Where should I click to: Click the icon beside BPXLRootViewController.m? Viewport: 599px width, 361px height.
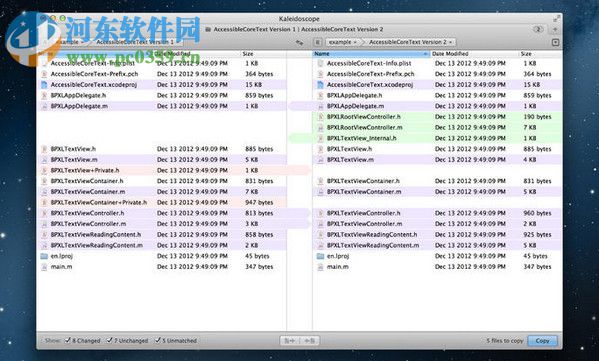[x=320, y=128]
